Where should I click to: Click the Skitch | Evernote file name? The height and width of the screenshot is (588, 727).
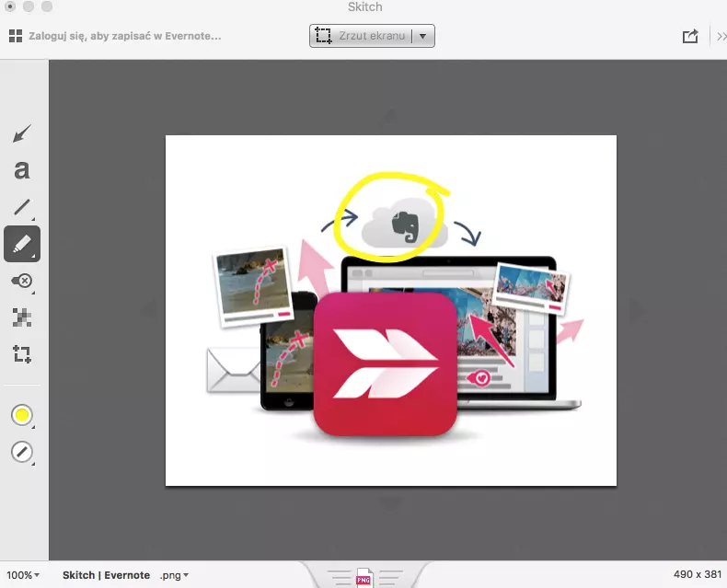(106, 575)
